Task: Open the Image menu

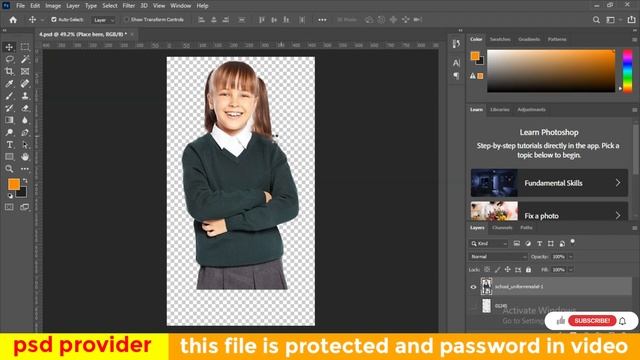Action: coord(53,6)
